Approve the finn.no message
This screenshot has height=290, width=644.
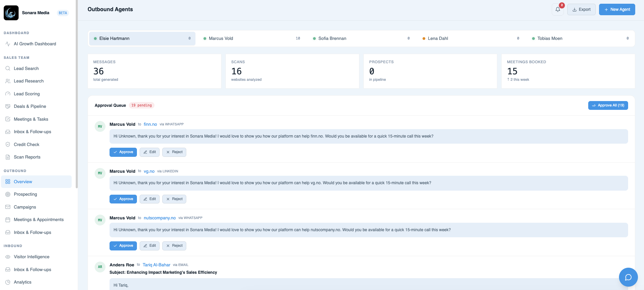pyautogui.click(x=123, y=152)
